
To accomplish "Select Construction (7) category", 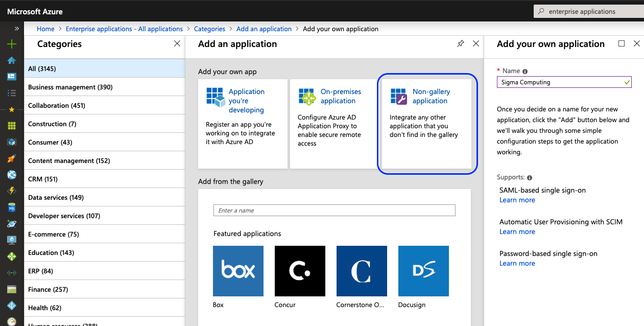I will [104, 124].
